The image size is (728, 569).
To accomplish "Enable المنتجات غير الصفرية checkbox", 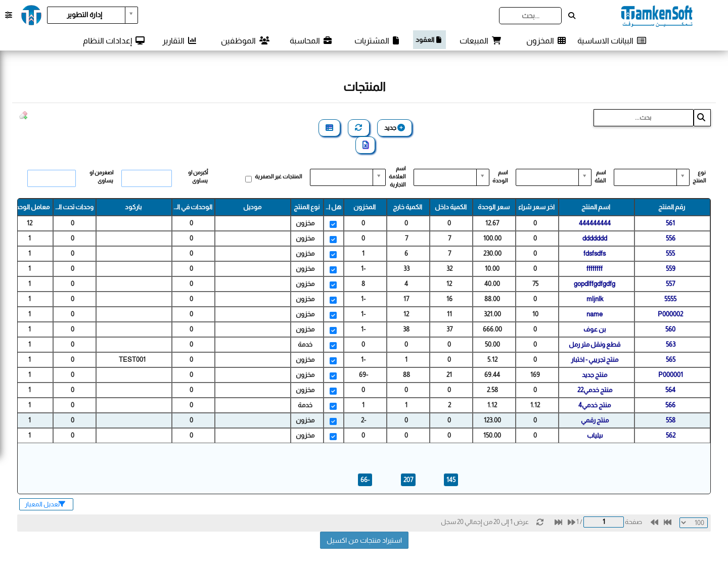I will [x=248, y=179].
